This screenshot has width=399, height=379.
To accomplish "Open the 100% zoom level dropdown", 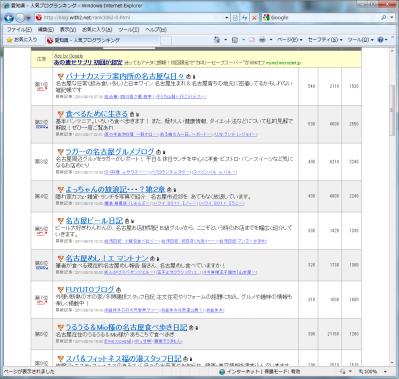I will coord(386,372).
